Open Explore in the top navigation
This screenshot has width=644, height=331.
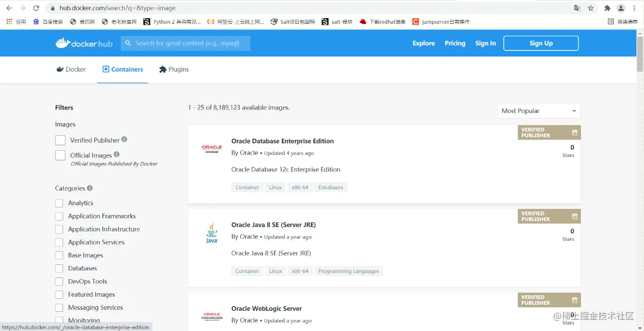pyautogui.click(x=423, y=43)
